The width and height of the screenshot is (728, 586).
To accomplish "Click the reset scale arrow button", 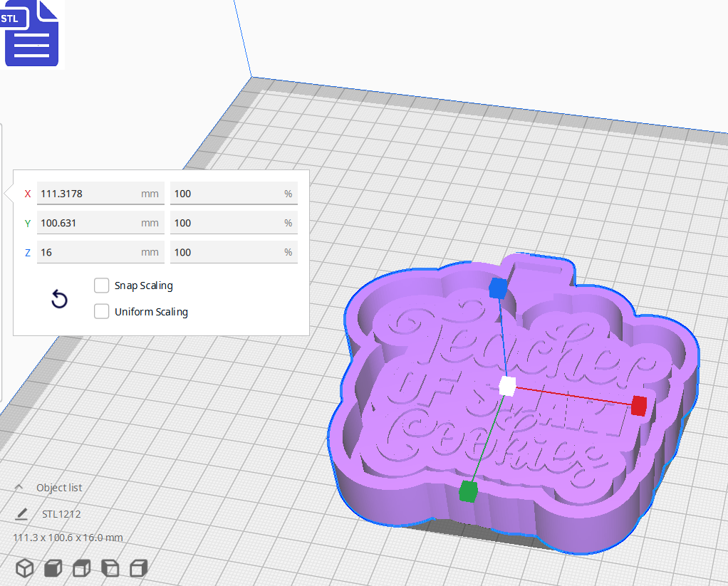I will click(x=59, y=299).
